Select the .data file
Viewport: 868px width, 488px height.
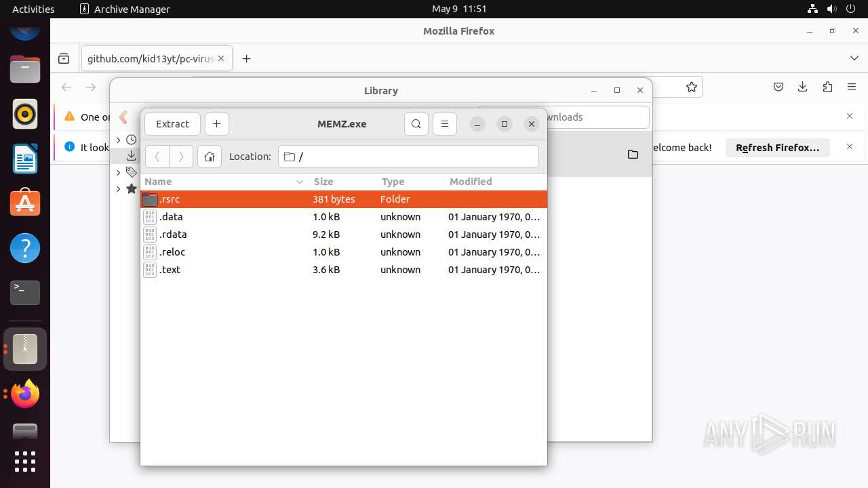(344, 217)
